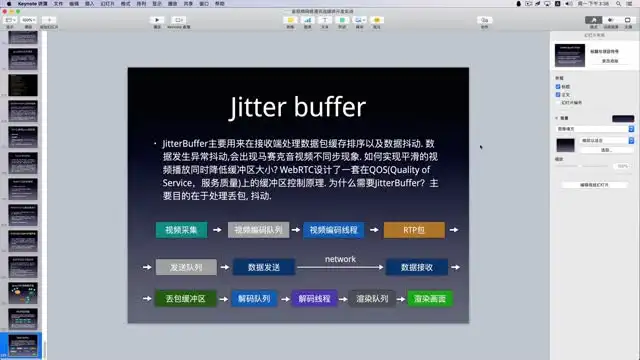Select the gray 发送队列 box
Viewport: 640px width, 360px height.
coord(186,267)
